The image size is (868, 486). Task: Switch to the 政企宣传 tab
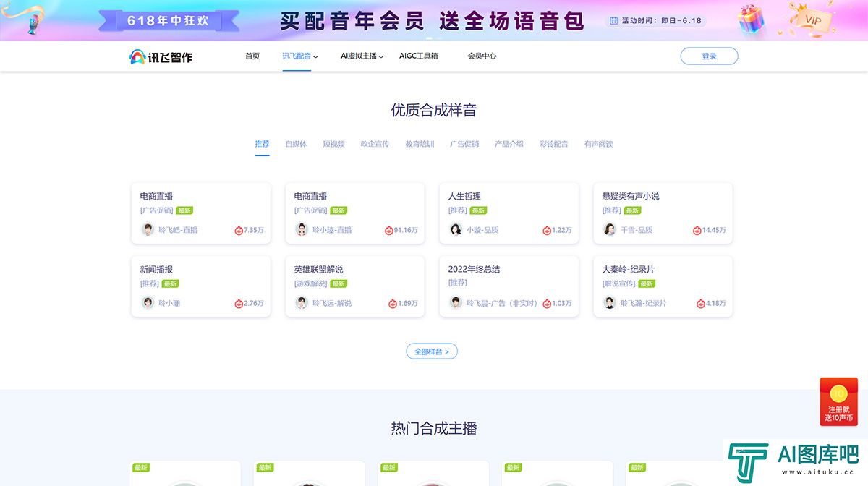pos(375,144)
